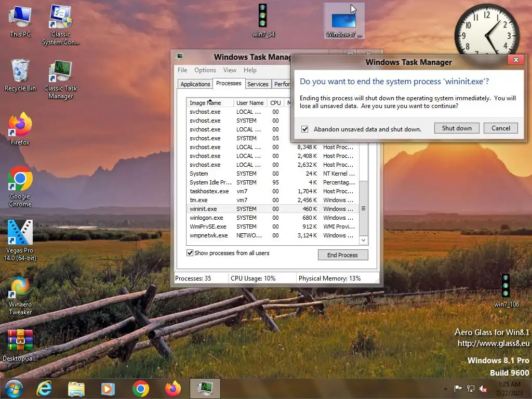The image size is (532, 399).
Task: Sort by the User Name column header
Action: (250, 103)
